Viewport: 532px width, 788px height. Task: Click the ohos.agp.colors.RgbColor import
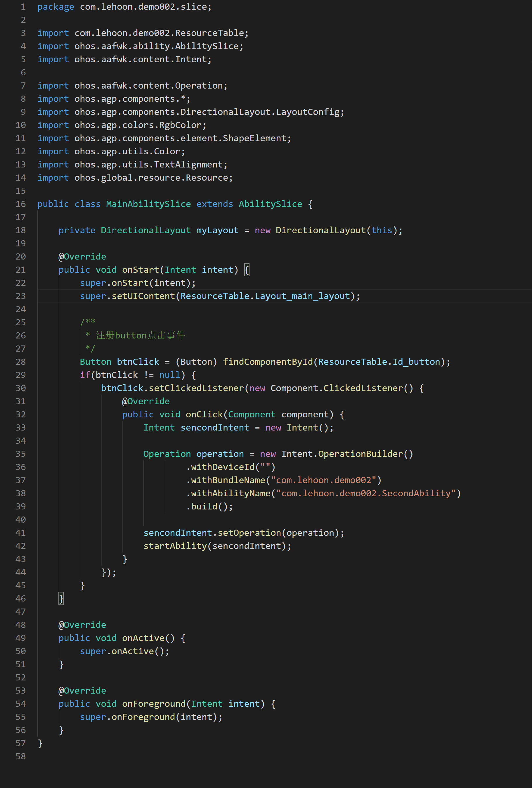pos(122,125)
